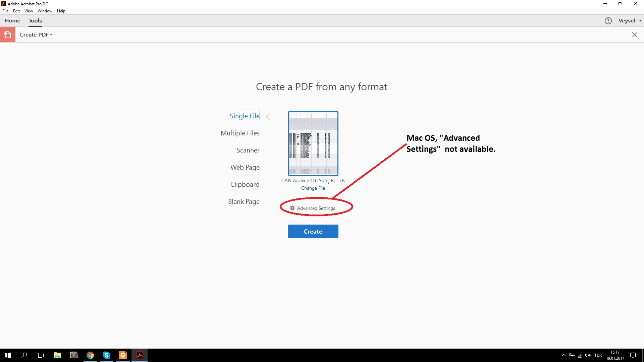
Task: Click the Create PDF tool icon
Action: pyautogui.click(x=7, y=35)
